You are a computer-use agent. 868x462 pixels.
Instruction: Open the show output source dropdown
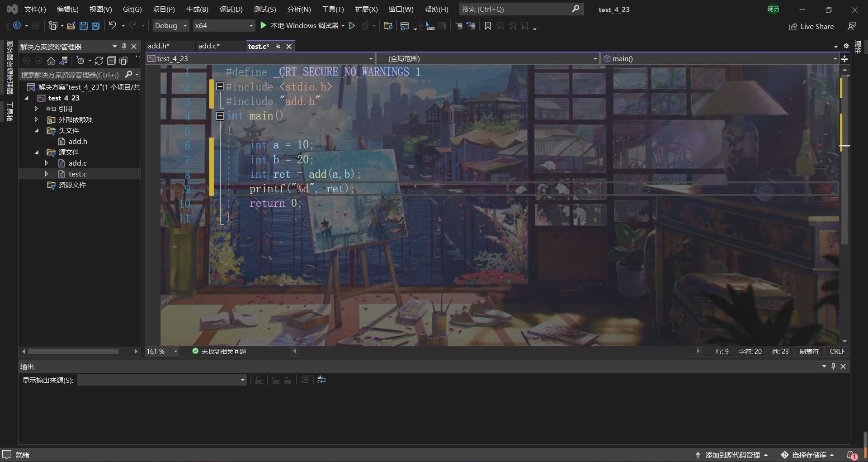tap(162, 380)
